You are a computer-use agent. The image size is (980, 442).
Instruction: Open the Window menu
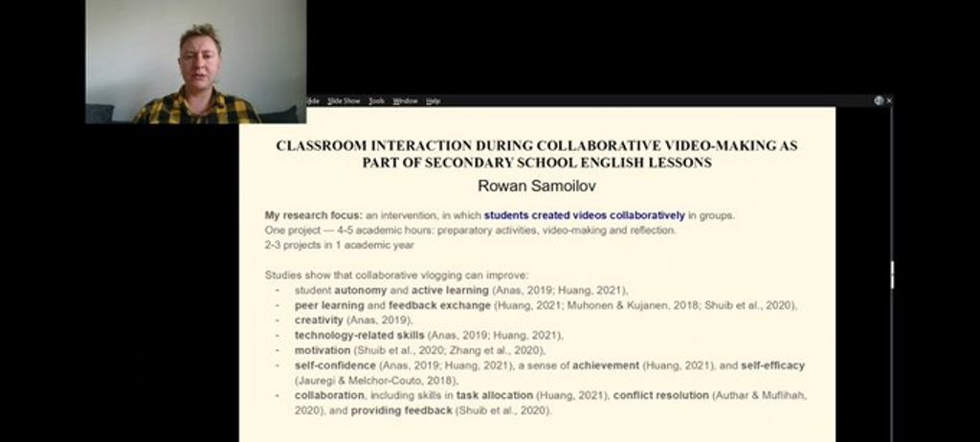[x=405, y=100]
